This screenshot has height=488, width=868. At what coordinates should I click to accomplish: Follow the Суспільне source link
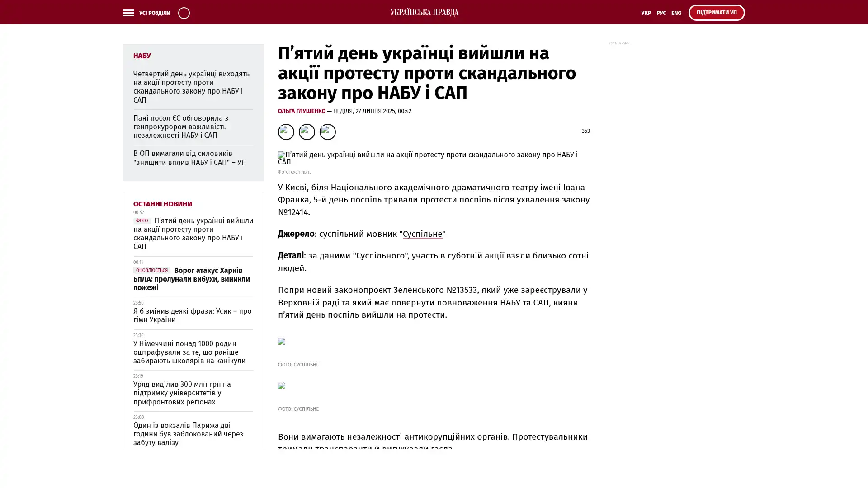(422, 234)
